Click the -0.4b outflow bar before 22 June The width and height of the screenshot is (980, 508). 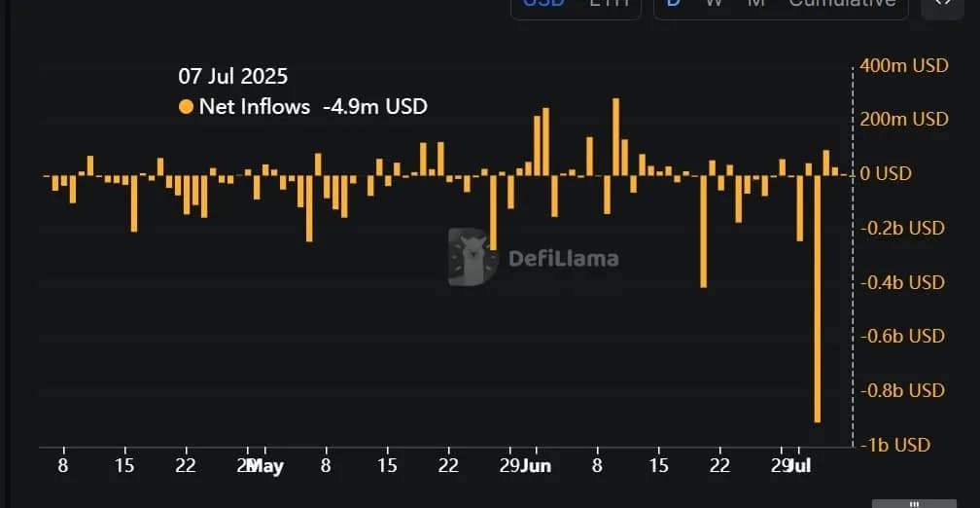(x=703, y=232)
